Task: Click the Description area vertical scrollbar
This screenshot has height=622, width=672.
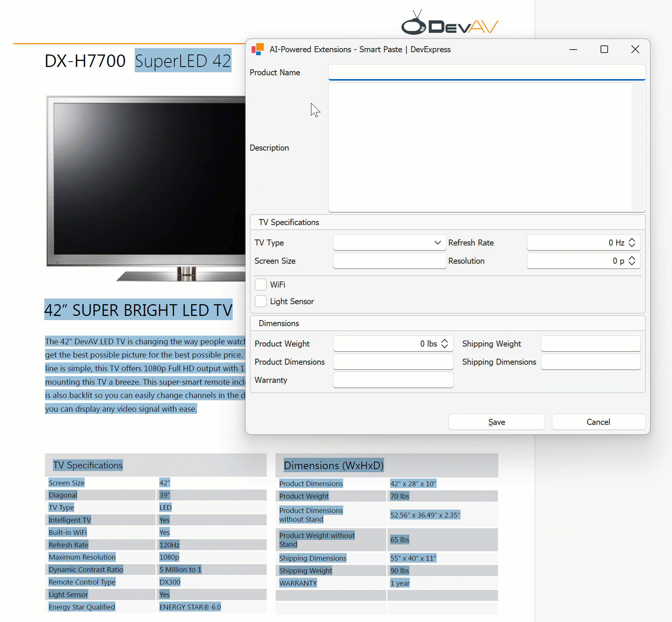Action: coord(638,148)
